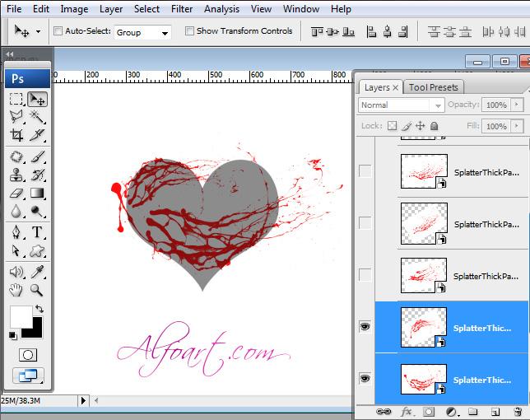Click the Edit in Quick Mask Mode button

tap(27, 354)
